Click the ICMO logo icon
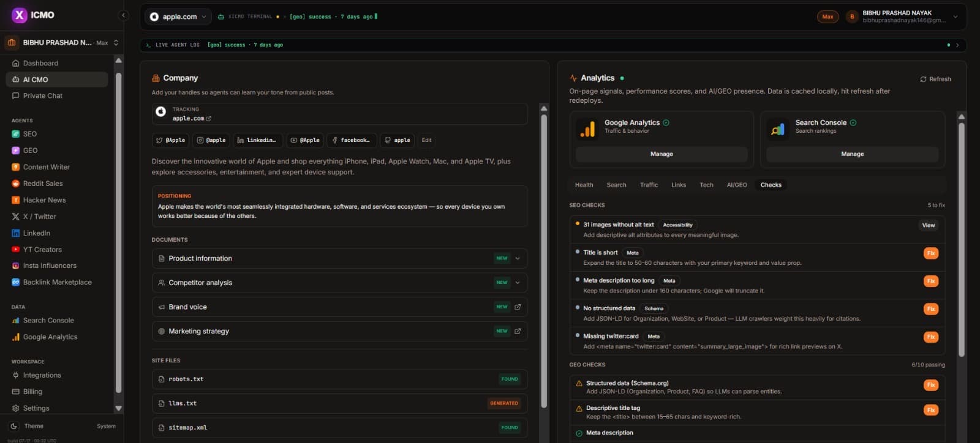The width and height of the screenshot is (980, 443). [x=19, y=15]
